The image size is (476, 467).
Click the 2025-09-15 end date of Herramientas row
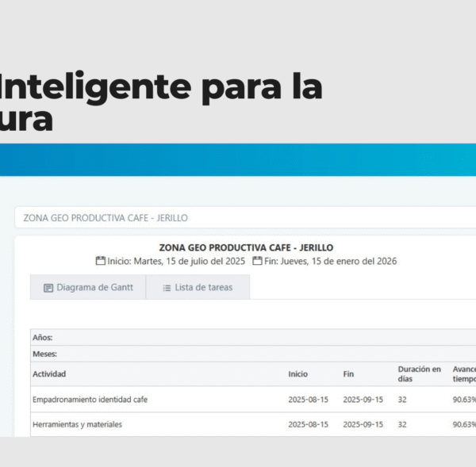363,425
